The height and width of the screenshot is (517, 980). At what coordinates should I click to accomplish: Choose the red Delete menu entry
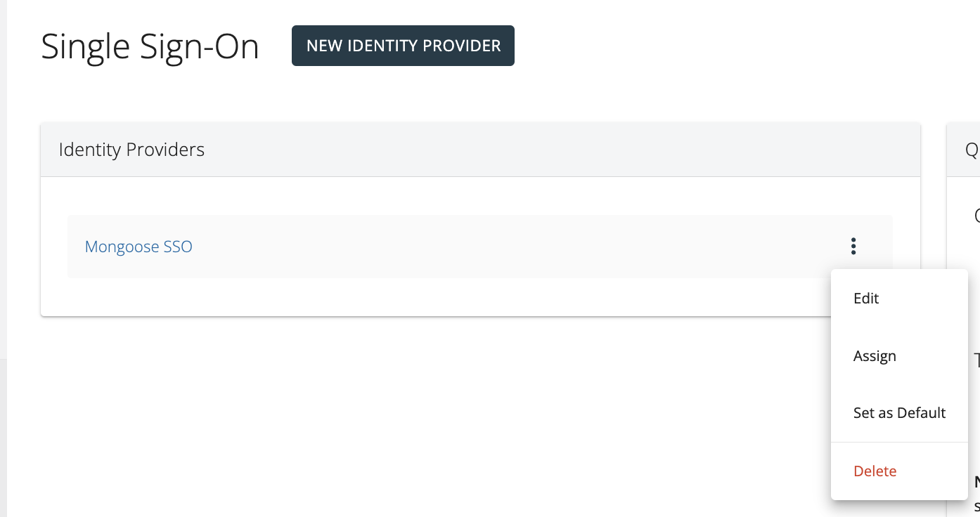point(875,471)
